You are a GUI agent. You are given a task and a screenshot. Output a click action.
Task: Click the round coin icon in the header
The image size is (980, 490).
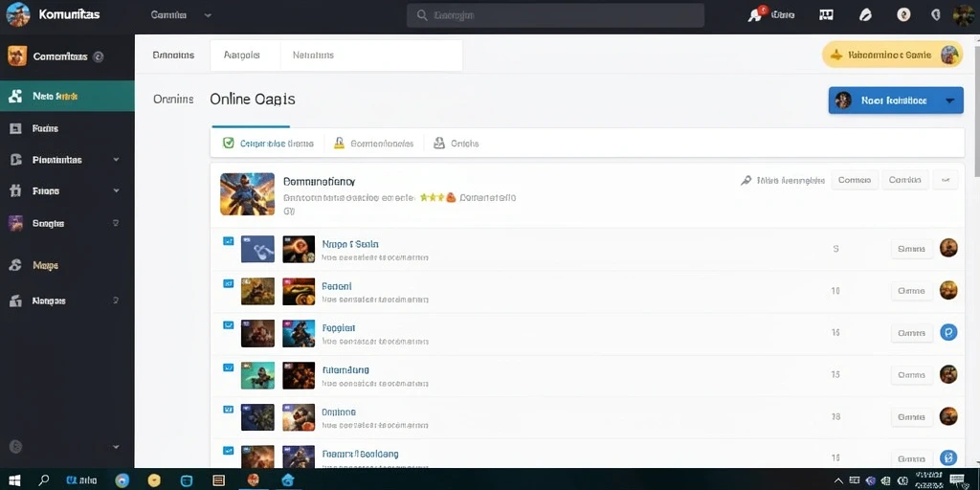pyautogui.click(x=903, y=14)
